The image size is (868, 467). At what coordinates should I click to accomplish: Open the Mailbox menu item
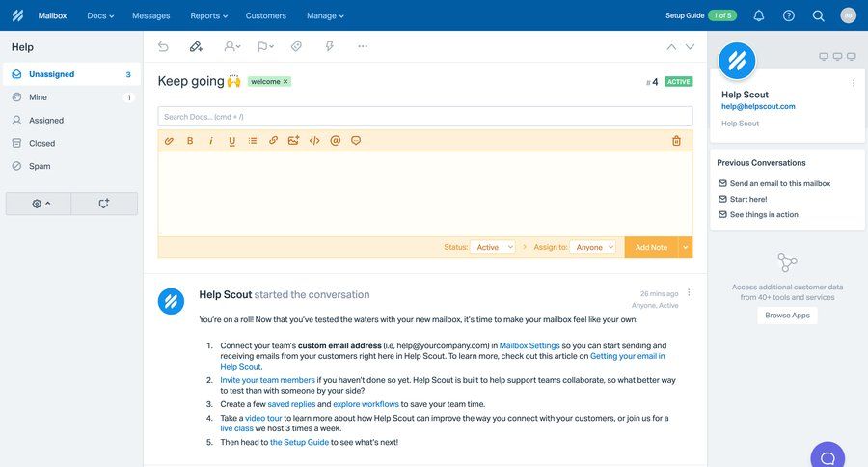pyautogui.click(x=53, y=15)
